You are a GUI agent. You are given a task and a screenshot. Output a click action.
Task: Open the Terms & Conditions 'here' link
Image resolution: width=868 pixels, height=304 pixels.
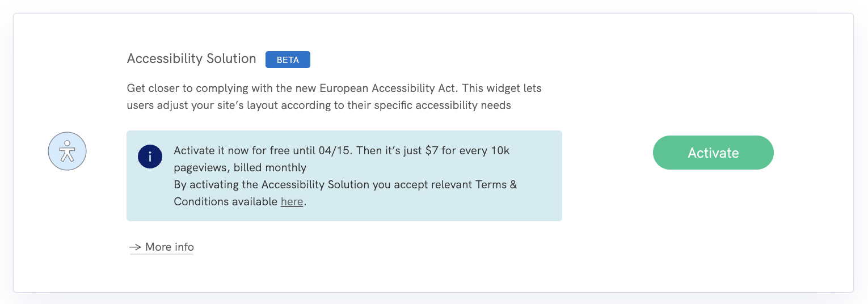pos(292,201)
